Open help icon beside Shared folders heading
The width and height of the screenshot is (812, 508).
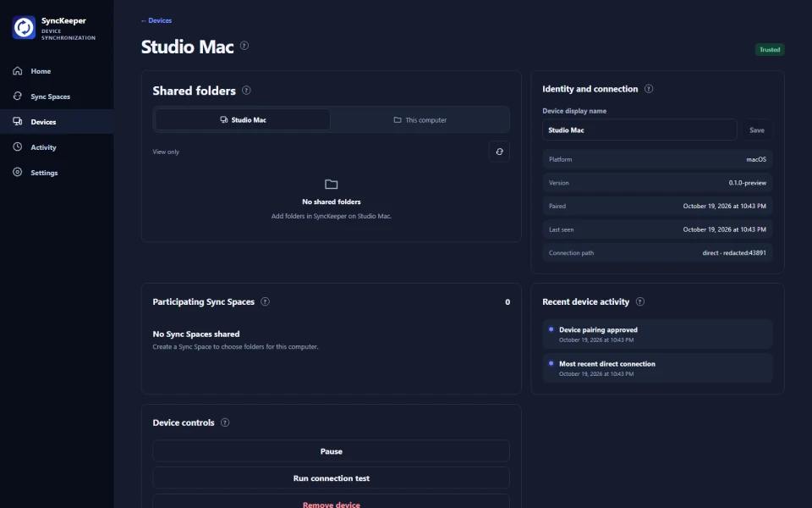point(246,91)
